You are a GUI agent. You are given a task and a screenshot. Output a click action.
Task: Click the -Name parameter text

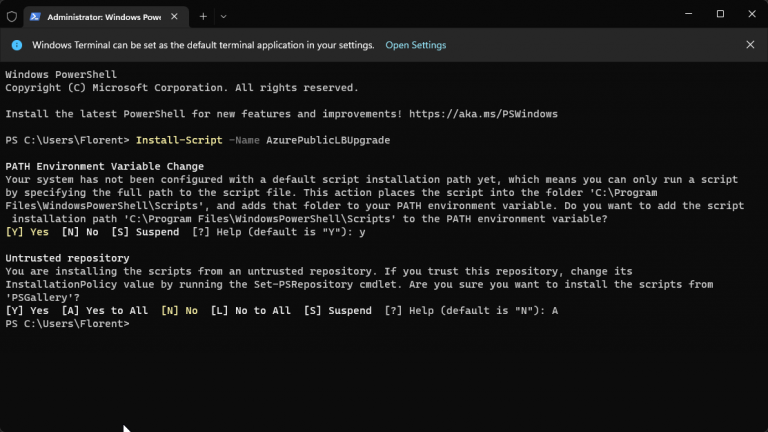click(244, 140)
